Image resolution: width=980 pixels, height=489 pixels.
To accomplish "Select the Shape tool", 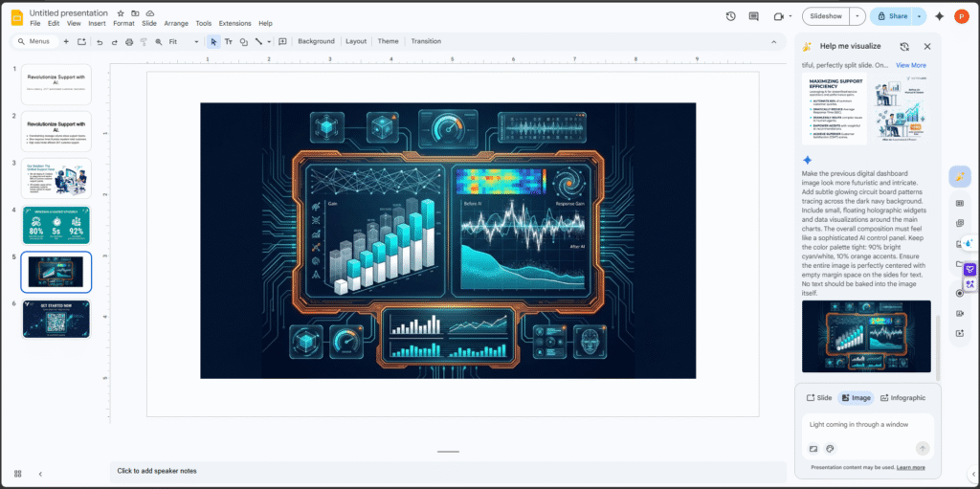I will pyautogui.click(x=244, y=42).
